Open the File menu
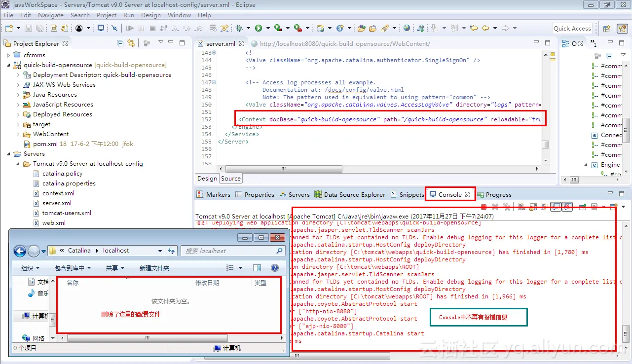Image resolution: width=632 pixels, height=364 pixels. point(9,15)
